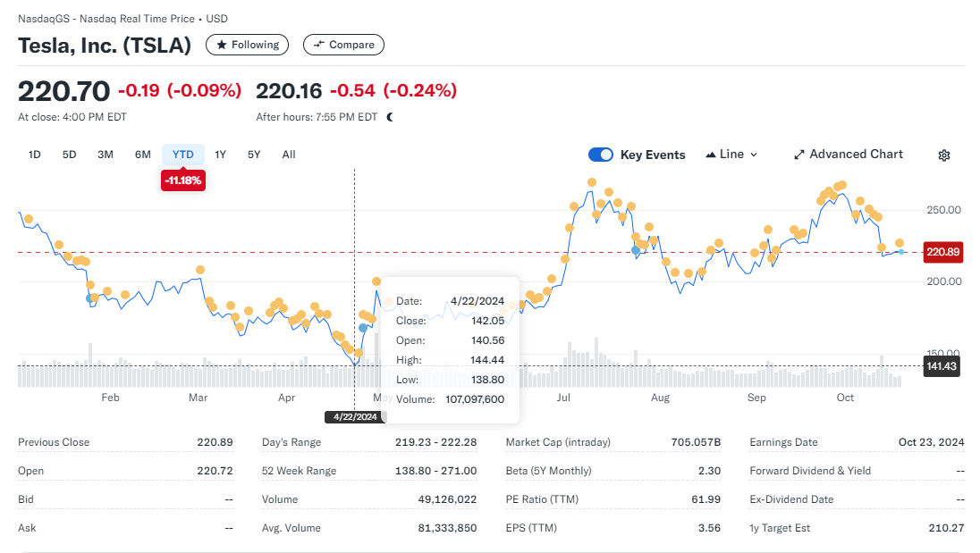
Task: Click the tooltip Volume 107,097,600 value
Action: click(x=475, y=399)
